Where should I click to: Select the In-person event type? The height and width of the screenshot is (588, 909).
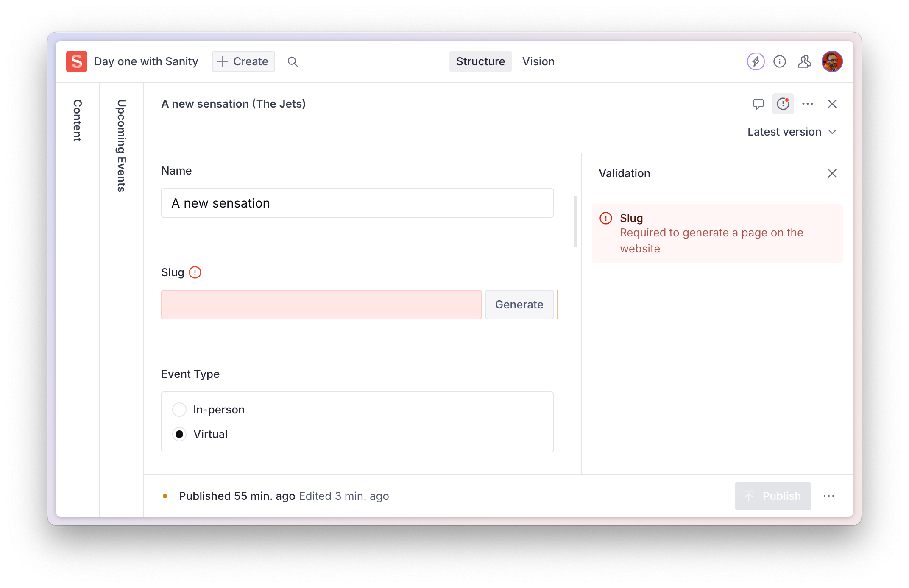pyautogui.click(x=179, y=410)
